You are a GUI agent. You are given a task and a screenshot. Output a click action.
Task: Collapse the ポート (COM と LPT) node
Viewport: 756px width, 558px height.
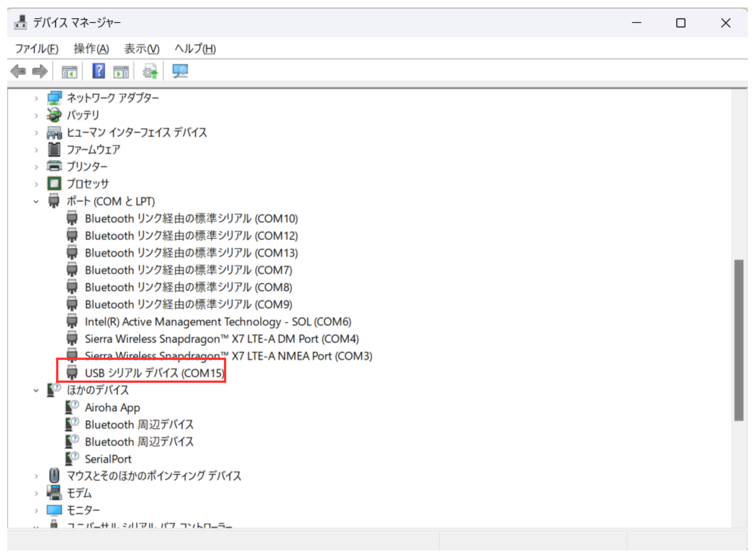(36, 202)
